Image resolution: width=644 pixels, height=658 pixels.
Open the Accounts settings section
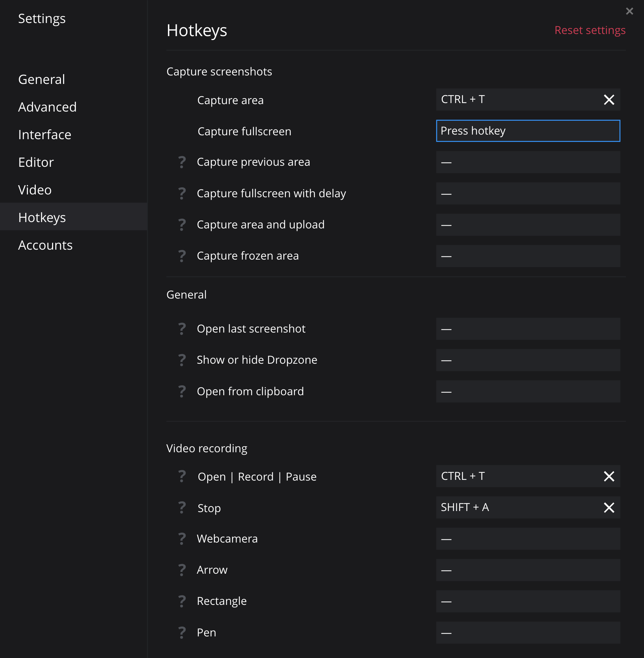click(45, 245)
